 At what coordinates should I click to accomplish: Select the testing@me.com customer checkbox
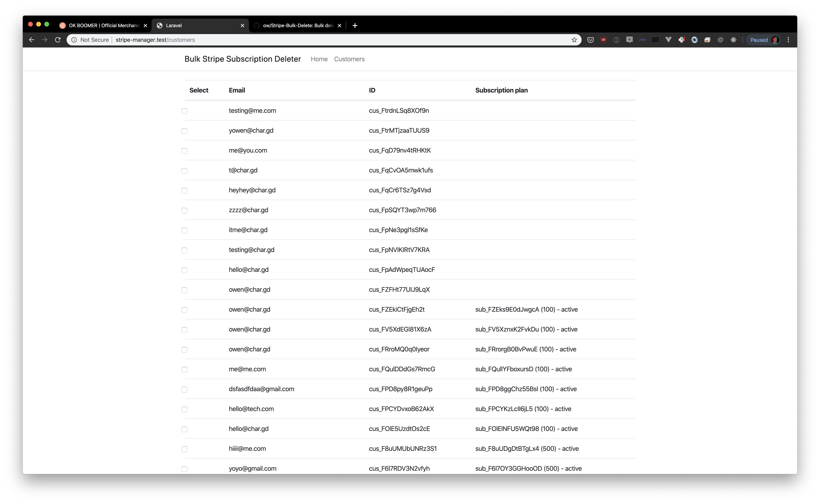coord(184,111)
